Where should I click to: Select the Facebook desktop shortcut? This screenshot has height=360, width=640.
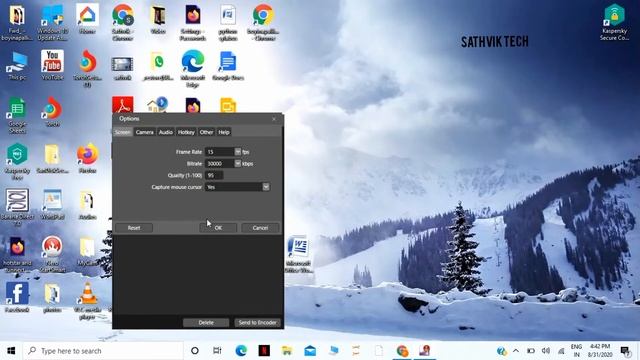point(17,297)
